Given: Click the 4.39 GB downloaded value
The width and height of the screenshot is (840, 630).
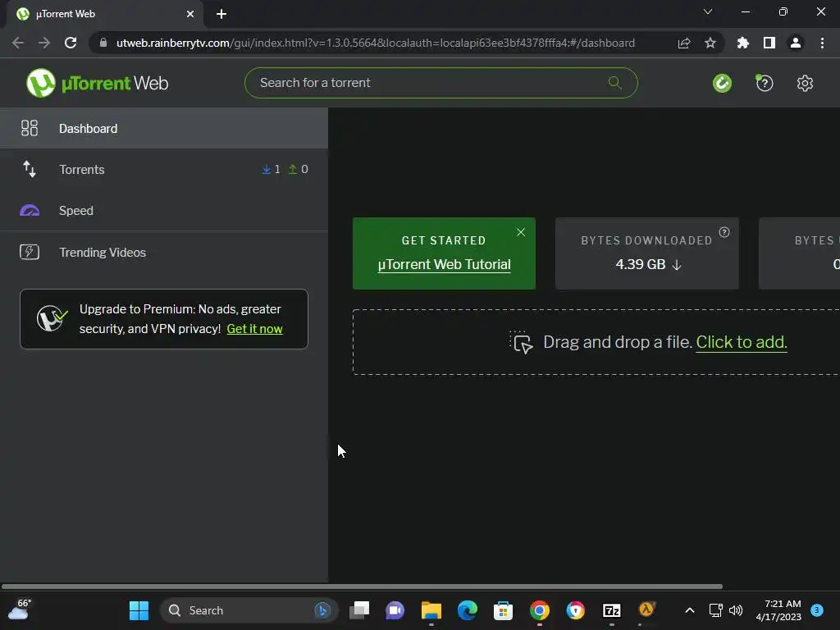Looking at the screenshot, I should coord(641,265).
